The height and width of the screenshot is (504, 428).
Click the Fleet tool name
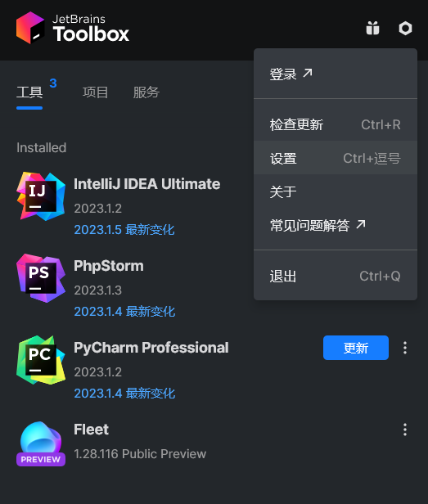coord(92,430)
